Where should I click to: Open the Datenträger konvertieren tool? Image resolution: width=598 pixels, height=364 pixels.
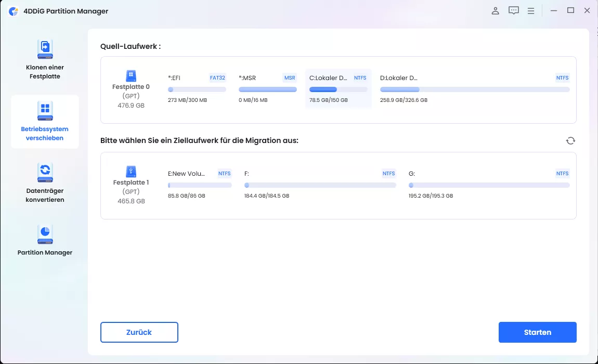coord(45,183)
